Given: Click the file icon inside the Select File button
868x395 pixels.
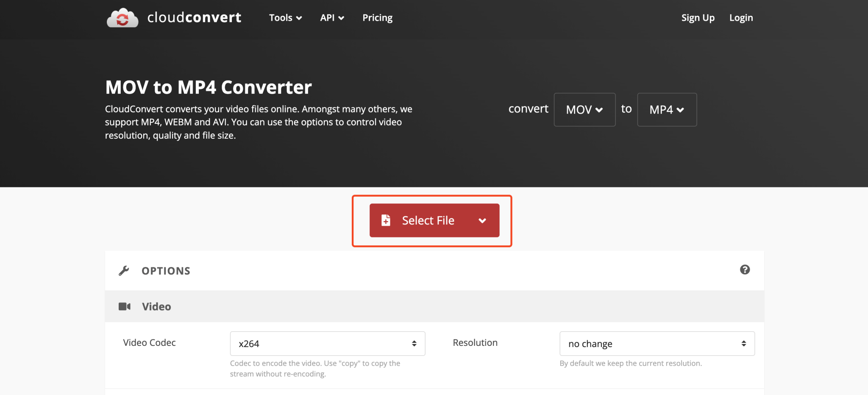Looking at the screenshot, I should 385,220.
